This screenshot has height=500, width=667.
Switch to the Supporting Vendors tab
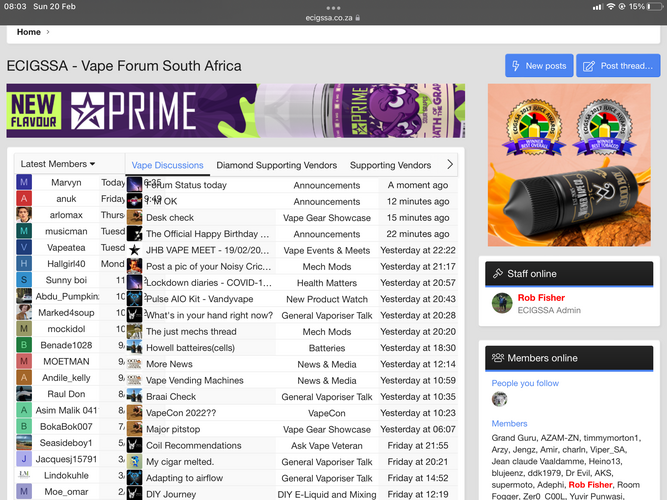390,165
